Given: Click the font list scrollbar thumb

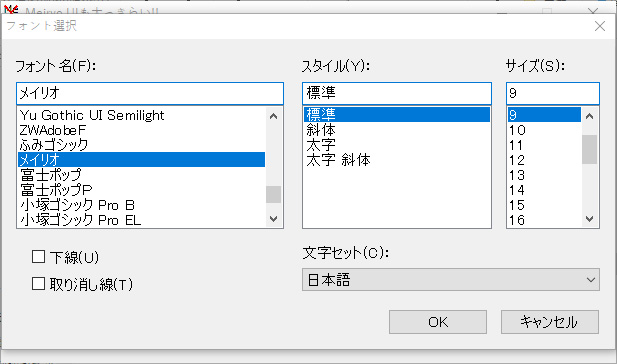Looking at the screenshot, I should coord(273,194).
